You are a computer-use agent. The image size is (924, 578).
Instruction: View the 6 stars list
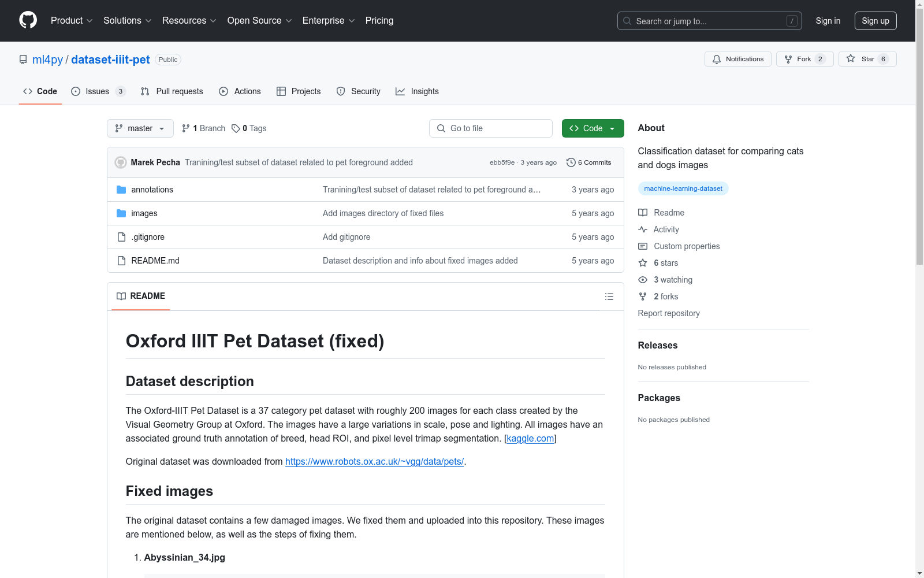(658, 263)
